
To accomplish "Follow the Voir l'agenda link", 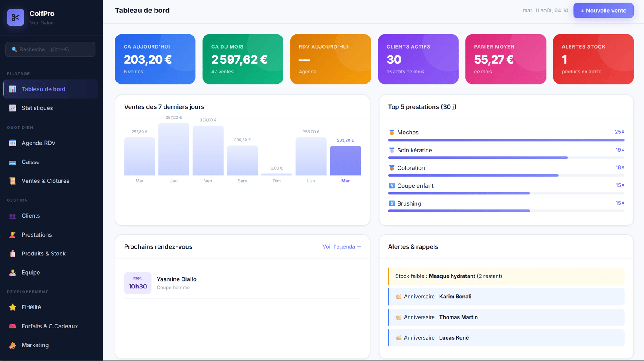I will [342, 247].
